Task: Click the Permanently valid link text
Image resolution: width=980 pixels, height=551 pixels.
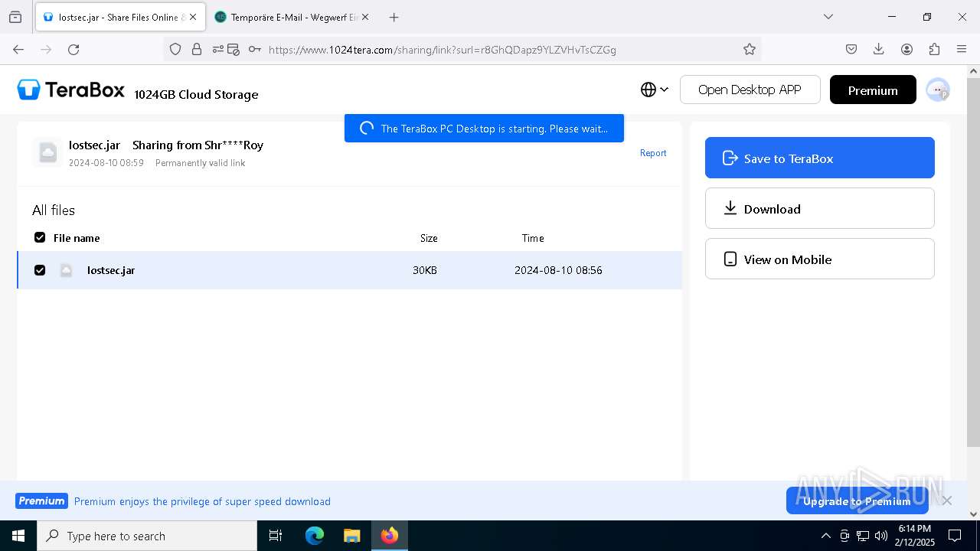Action: tap(200, 163)
